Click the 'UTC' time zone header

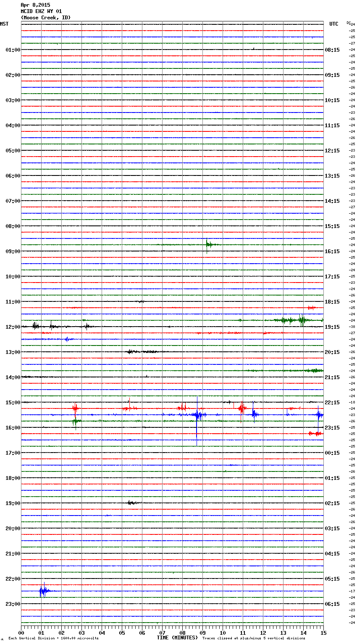click(x=334, y=24)
